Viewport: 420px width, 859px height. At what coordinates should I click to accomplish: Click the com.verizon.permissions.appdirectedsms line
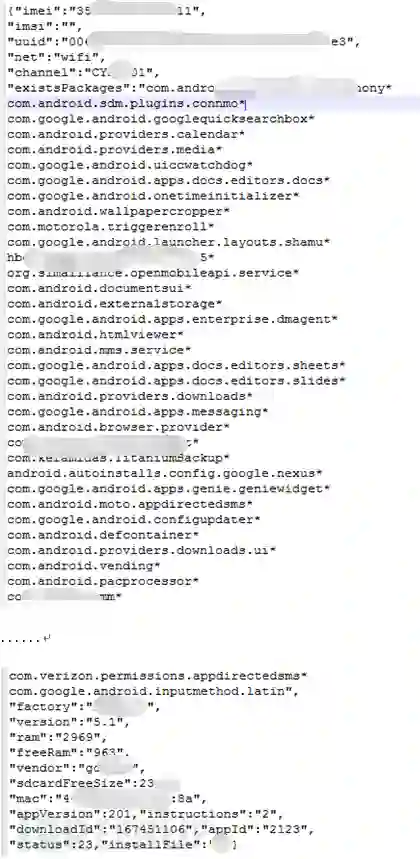click(x=158, y=675)
